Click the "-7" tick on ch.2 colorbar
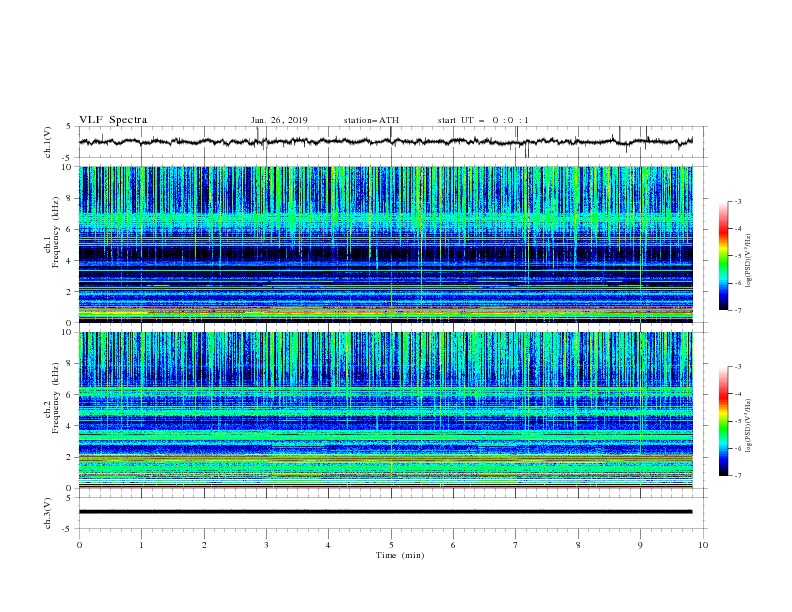 (x=737, y=476)
